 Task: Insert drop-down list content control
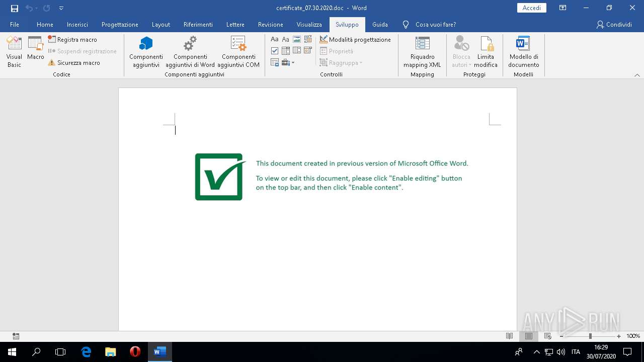297,50
